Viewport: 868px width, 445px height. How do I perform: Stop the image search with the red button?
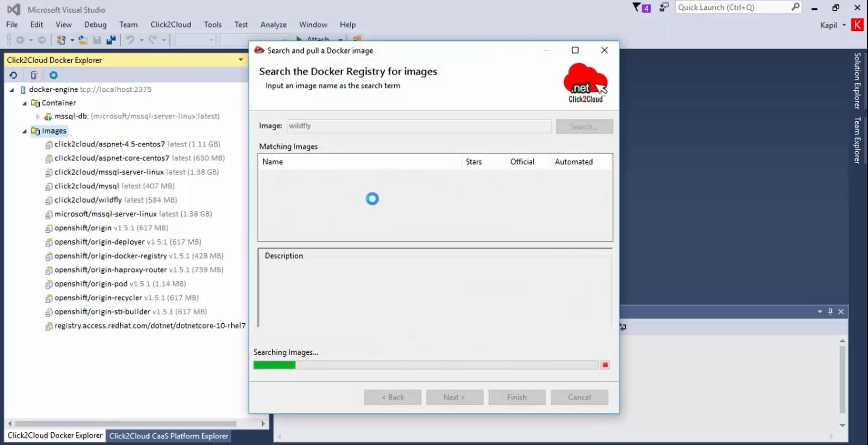(605, 365)
